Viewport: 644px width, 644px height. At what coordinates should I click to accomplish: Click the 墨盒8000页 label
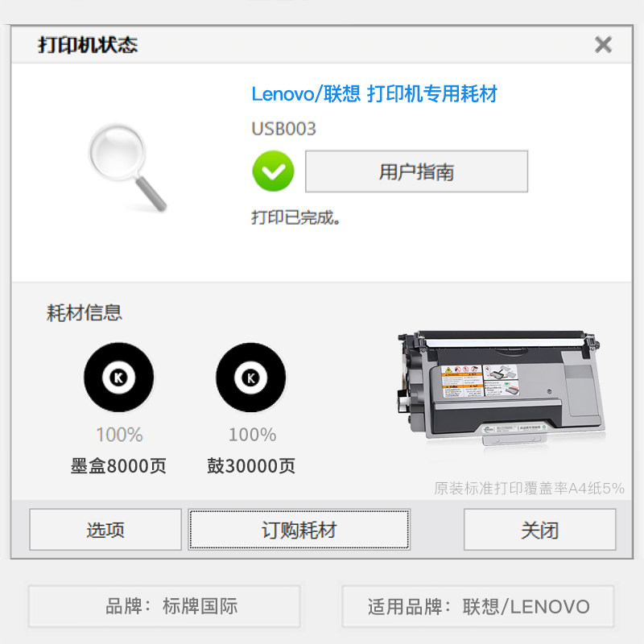118,466
